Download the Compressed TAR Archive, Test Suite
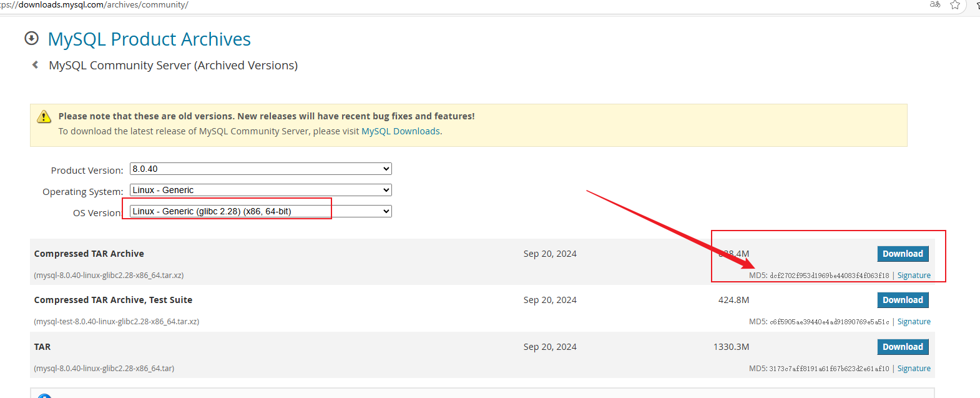 click(x=903, y=300)
